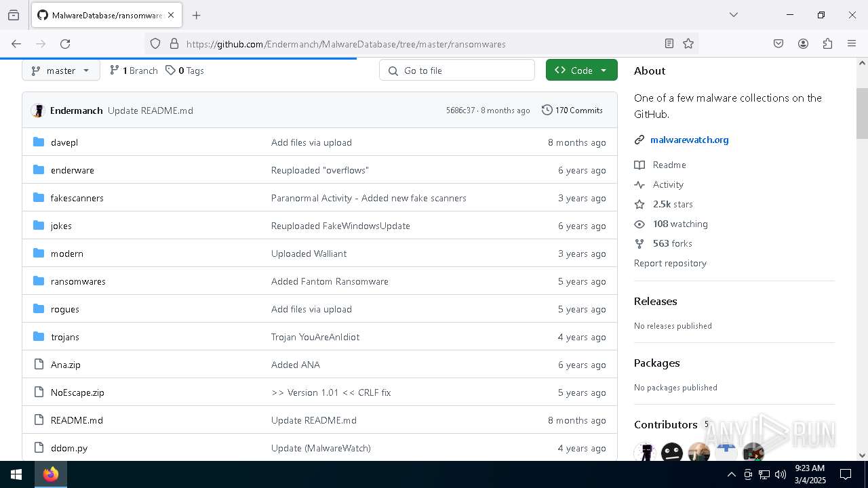Open the Paranormal Activity commit message
The height and width of the screenshot is (488, 868).
coord(369,198)
